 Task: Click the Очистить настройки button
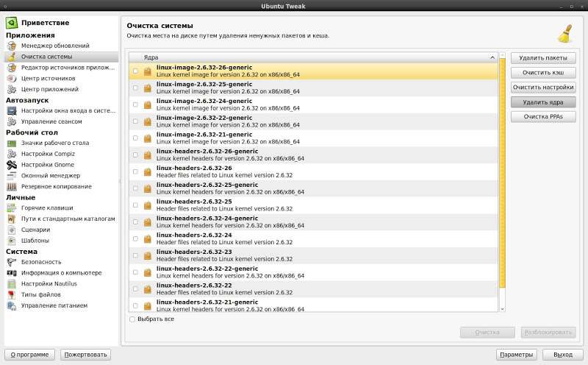click(543, 87)
